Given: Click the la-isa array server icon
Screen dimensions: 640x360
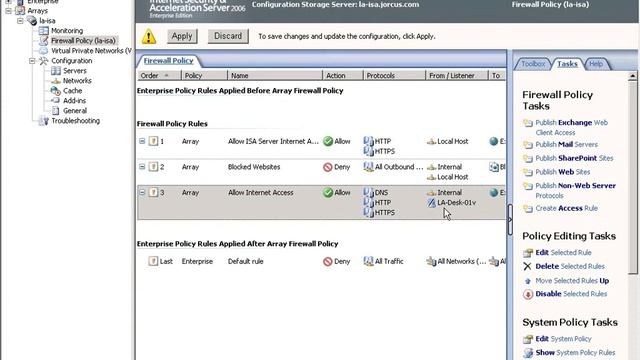Looking at the screenshot, I should coord(32,20).
